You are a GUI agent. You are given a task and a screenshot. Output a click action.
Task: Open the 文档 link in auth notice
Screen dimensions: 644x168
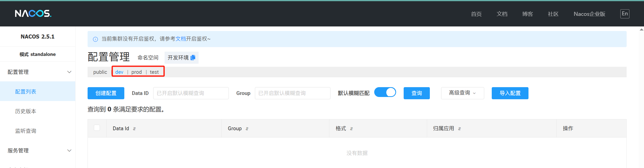pyautogui.click(x=180, y=39)
